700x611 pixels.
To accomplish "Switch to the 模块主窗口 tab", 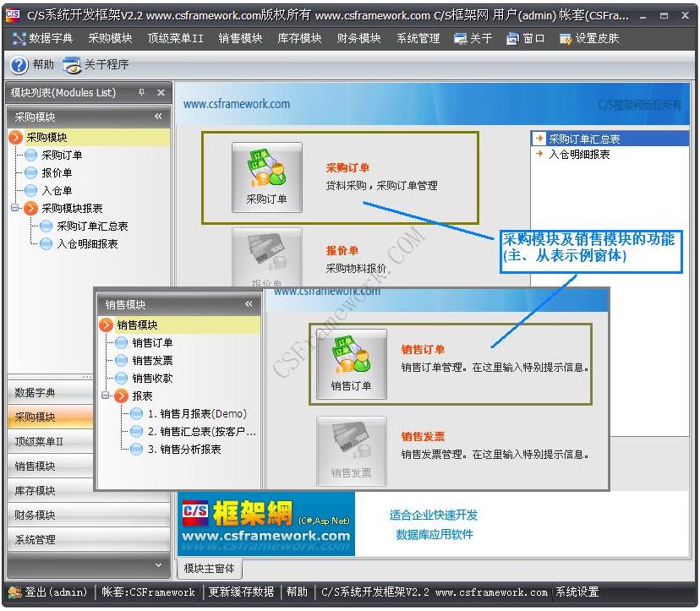I will tap(208, 568).
